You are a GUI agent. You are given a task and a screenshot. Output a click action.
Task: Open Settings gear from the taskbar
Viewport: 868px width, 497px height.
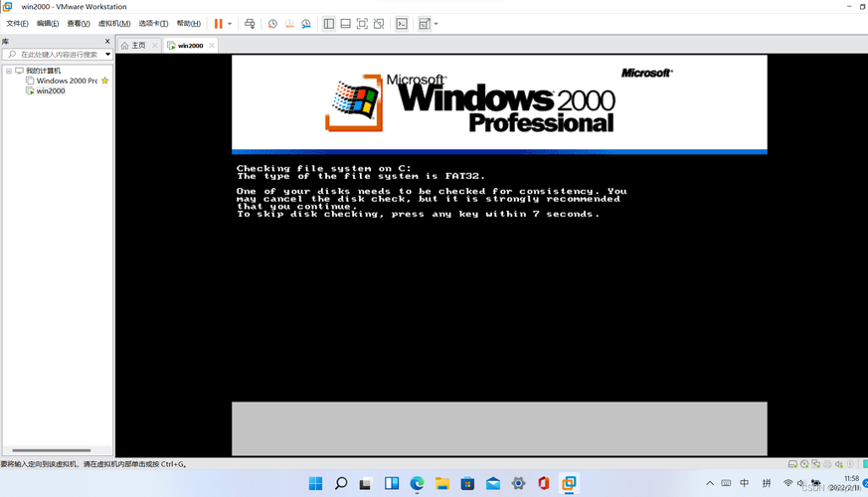coord(518,483)
